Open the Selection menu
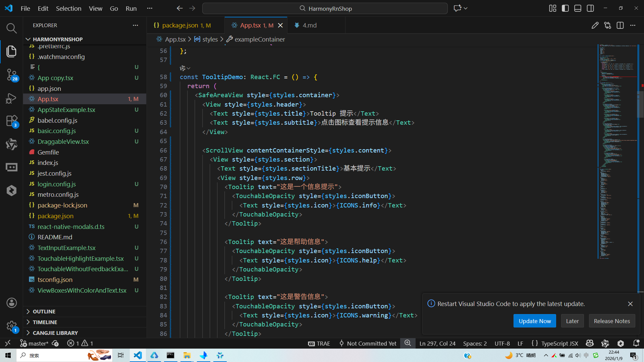Viewport: 644px width, 362px height. click(68, 8)
